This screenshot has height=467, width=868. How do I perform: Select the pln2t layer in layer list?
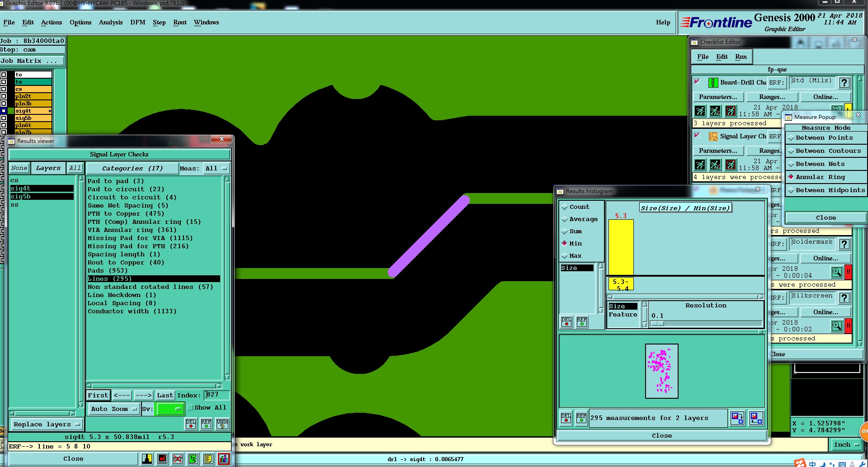33,96
